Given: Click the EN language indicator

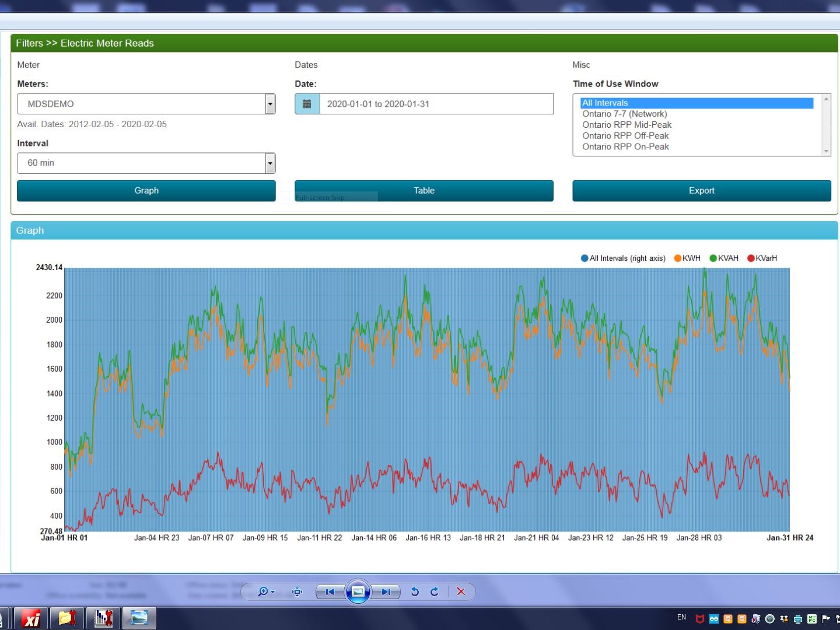Looking at the screenshot, I should tap(682, 617).
